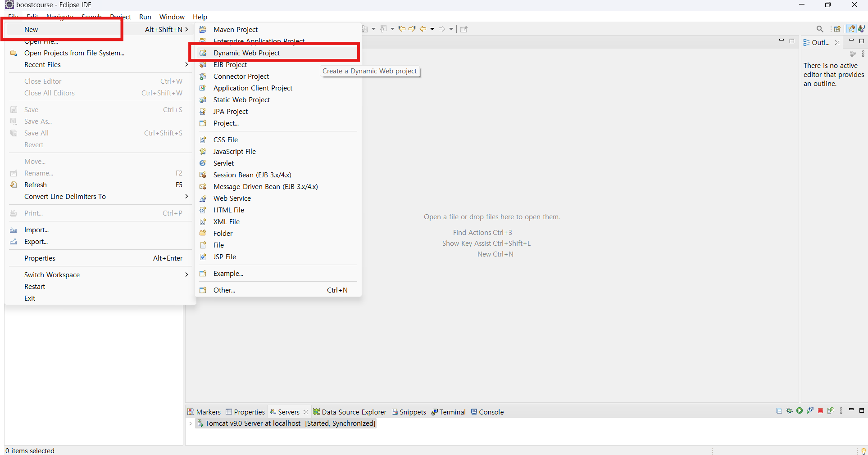This screenshot has width=868, height=455.
Task: Click the Pin Editor toolbar icon
Action: point(464,29)
